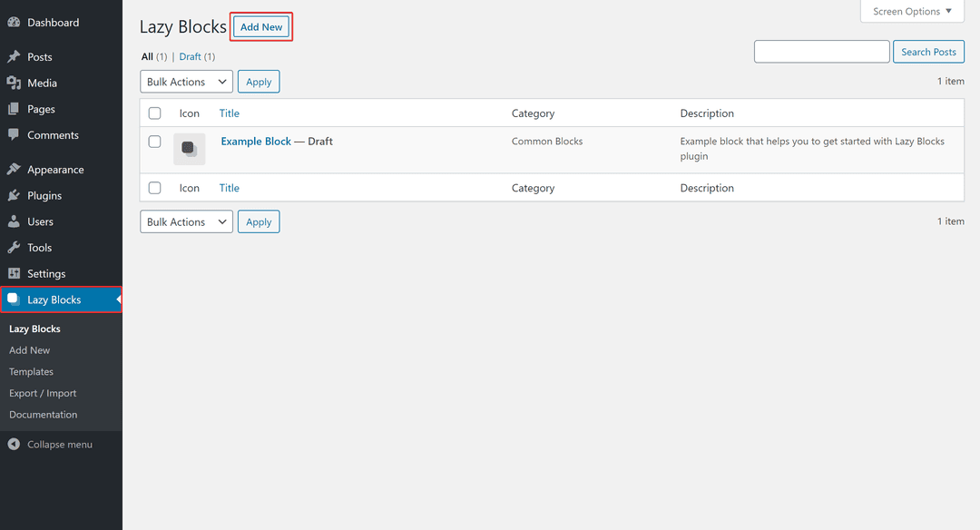Open the Templates submenu item
This screenshot has width=980, height=530.
[x=31, y=371]
